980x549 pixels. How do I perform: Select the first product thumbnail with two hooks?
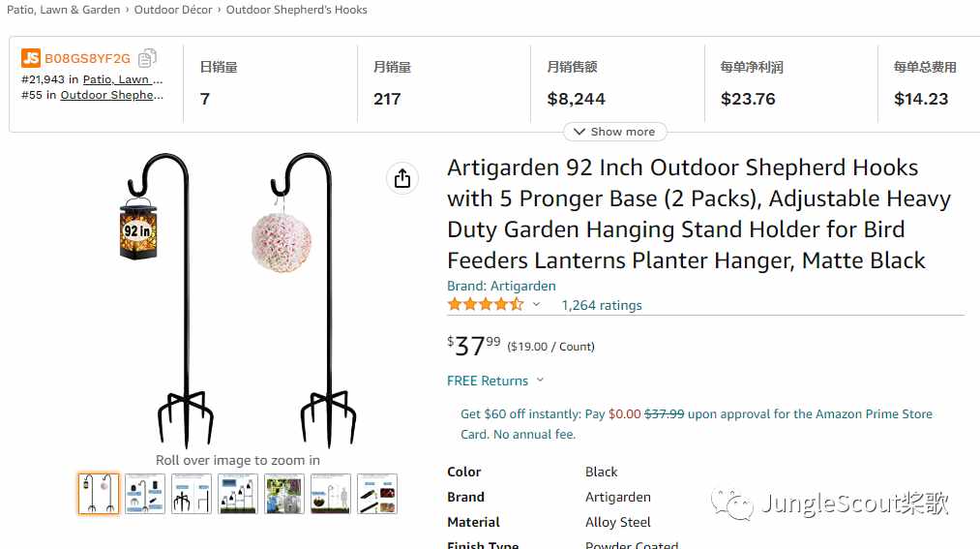(99, 494)
